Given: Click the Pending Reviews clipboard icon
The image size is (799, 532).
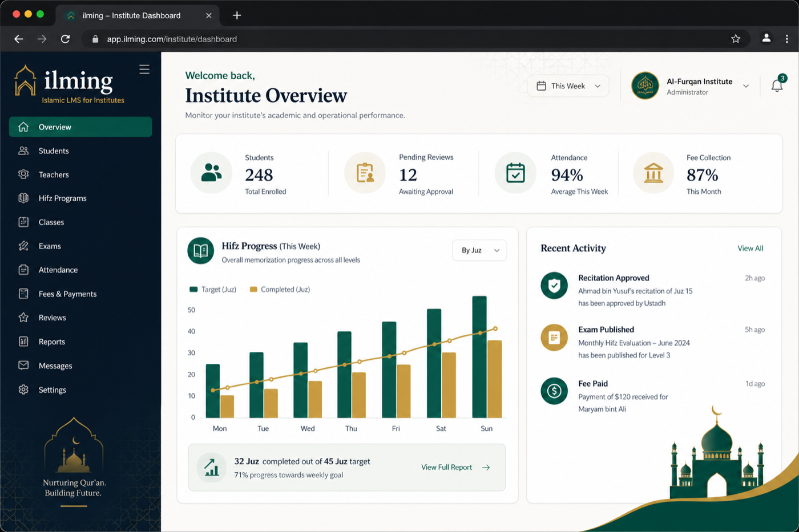Looking at the screenshot, I should click(365, 173).
